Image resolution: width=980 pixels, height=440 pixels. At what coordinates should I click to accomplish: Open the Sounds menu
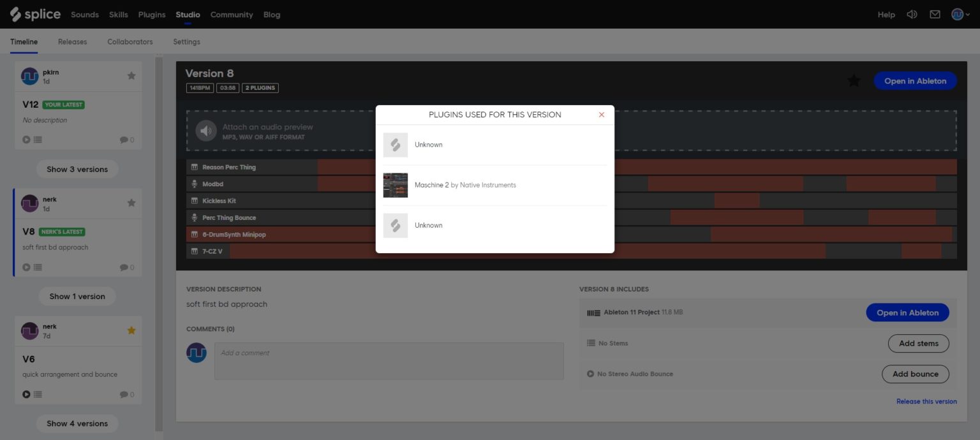(x=85, y=15)
